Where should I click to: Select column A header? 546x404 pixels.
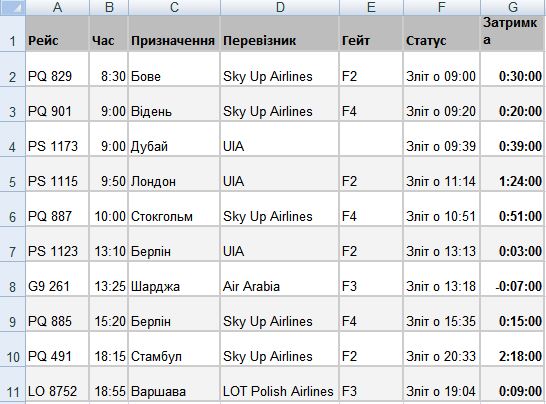coord(57,7)
